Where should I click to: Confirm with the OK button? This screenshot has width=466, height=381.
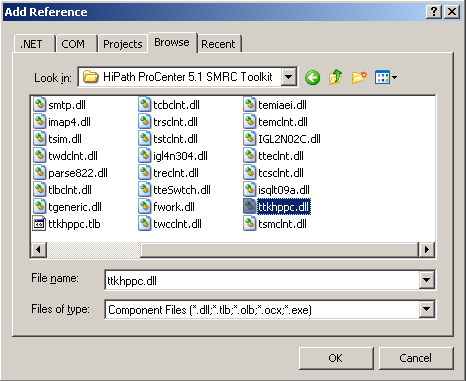tap(336, 358)
